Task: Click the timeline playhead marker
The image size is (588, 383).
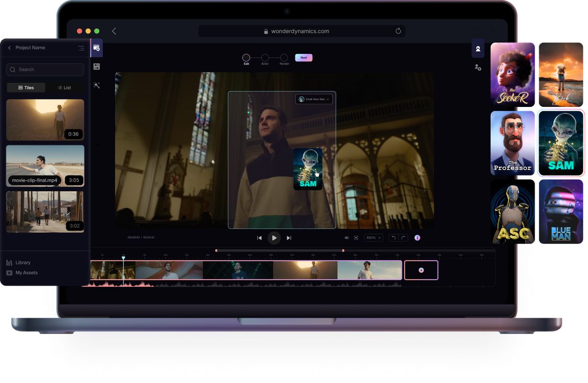Action: point(123,258)
